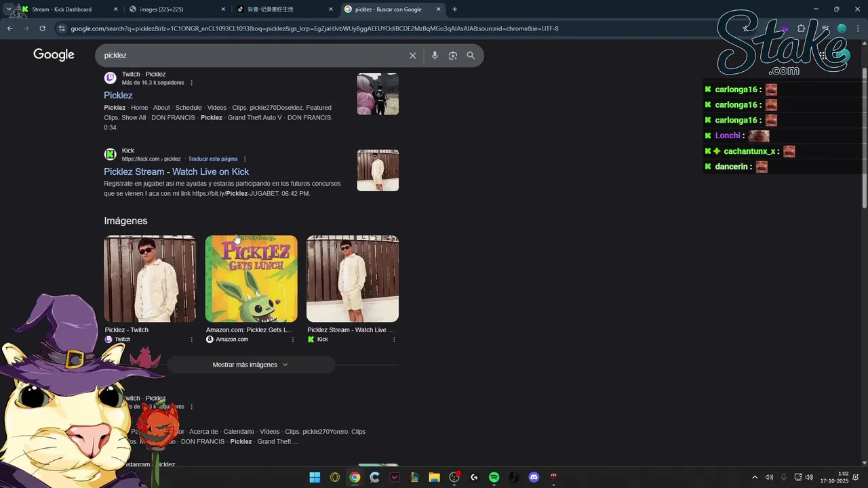Start voice search with the microphone icon
Screen dimensions: 868x488
click(435, 56)
